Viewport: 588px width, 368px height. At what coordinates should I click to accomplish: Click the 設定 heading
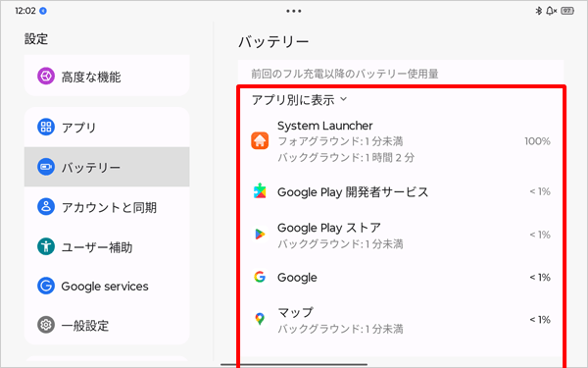36,38
